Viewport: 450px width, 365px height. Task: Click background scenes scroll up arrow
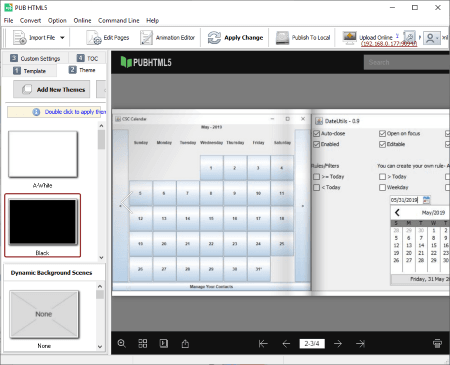100,286
